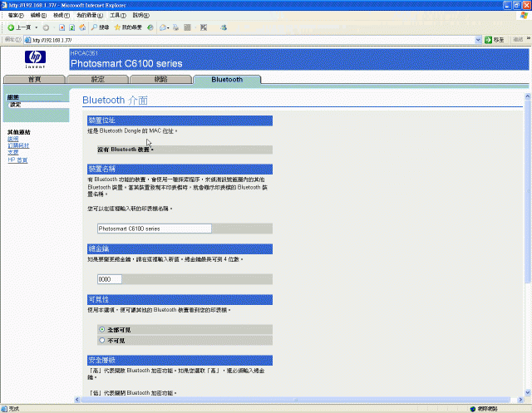Image resolution: width=532 pixels, height=413 pixels.
Task: Click the Home page icon
Action: pyautogui.click(x=82, y=27)
